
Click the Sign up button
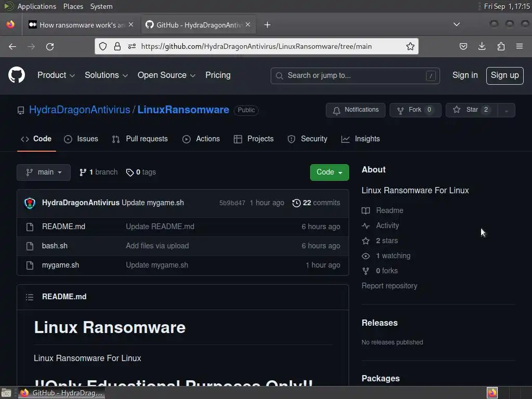(x=504, y=76)
